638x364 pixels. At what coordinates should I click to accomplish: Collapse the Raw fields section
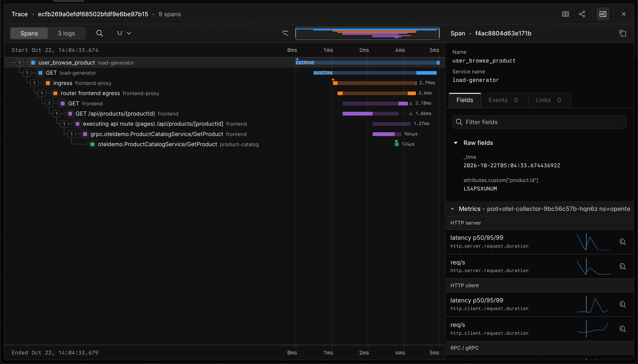tap(456, 143)
